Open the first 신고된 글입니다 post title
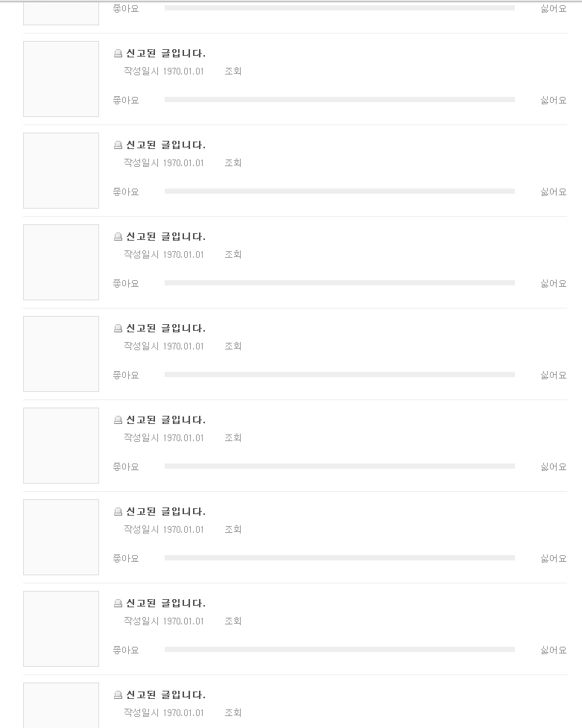This screenshot has height=728, width=582. pos(165,54)
